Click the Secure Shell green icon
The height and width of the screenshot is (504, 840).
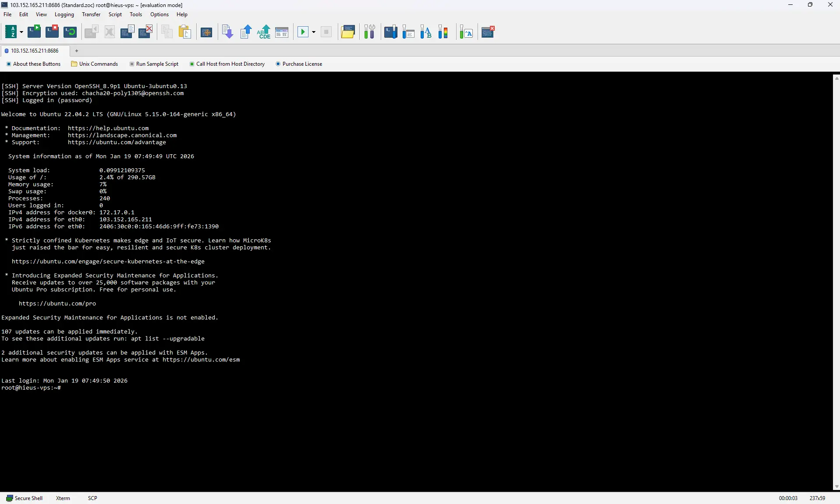click(9, 498)
